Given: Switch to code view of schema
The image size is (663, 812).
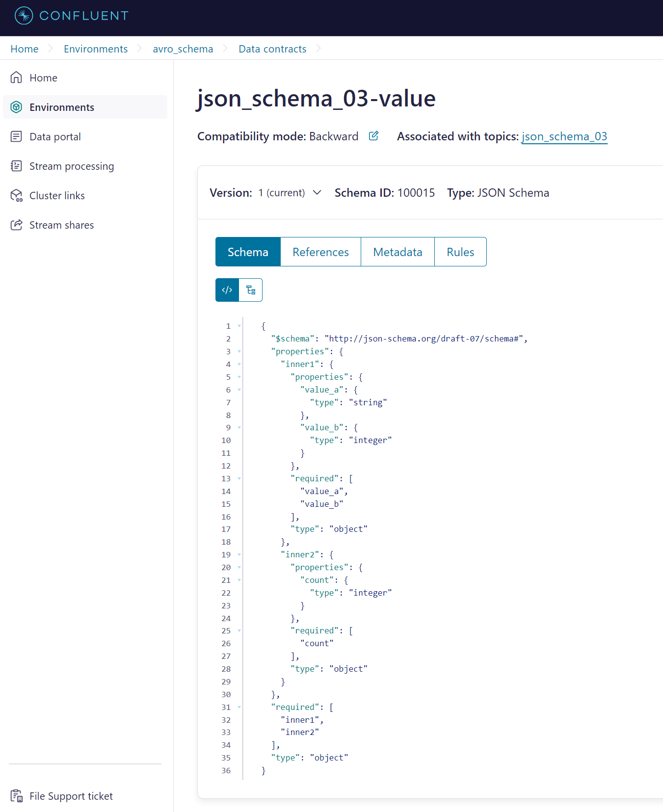Looking at the screenshot, I should coord(227,290).
